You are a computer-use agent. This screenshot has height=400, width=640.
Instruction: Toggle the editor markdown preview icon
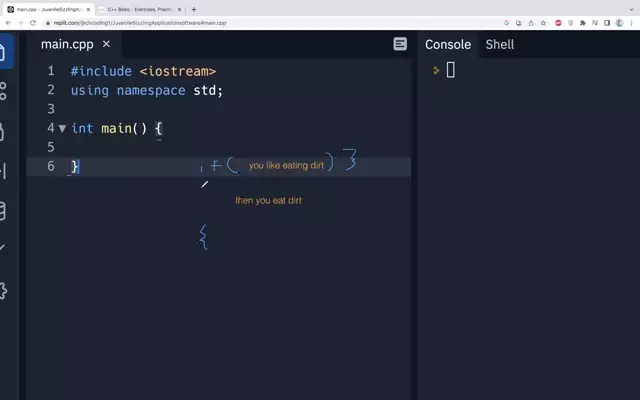tap(400, 44)
